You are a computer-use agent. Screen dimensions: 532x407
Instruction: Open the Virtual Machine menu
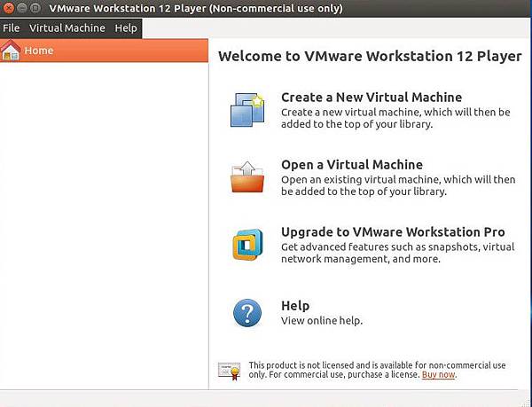[x=67, y=27]
